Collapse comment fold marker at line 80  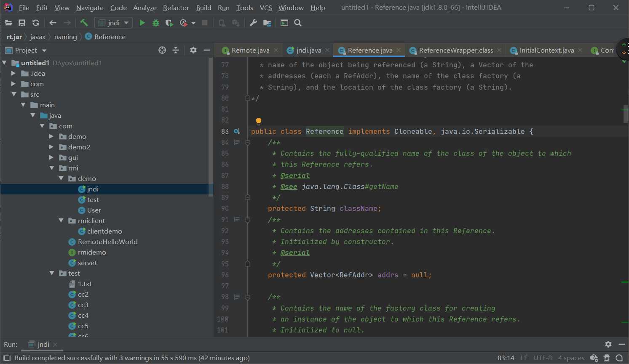click(248, 98)
